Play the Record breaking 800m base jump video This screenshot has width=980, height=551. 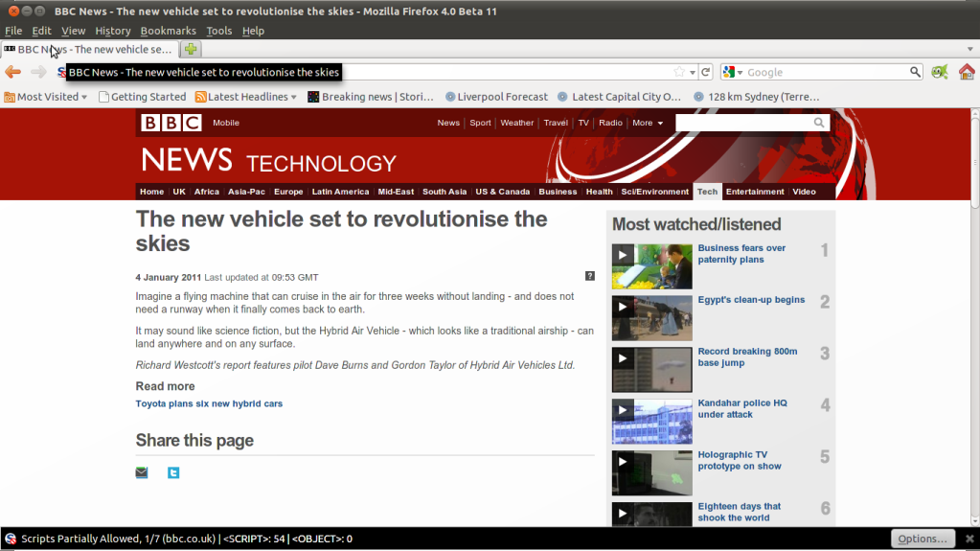pyautogui.click(x=623, y=358)
